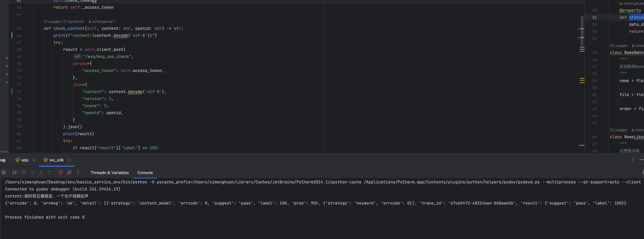The height and width of the screenshot is (239, 644).
Task: Open more debug toolbar actions menu
Action: coord(78,172)
